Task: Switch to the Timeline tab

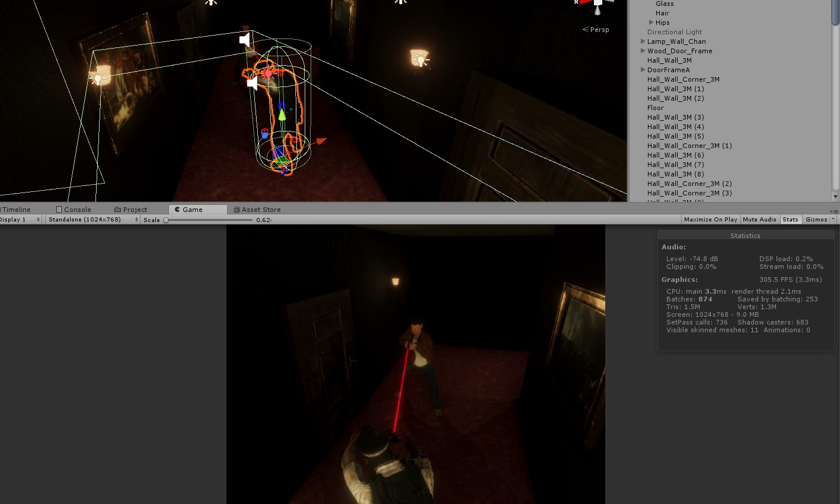Action: click(x=18, y=209)
